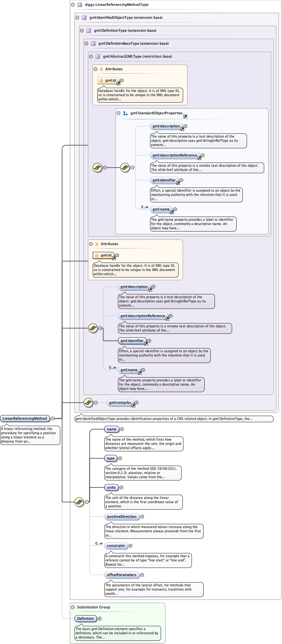Image resolution: width=282 pixels, height=644 pixels.
Task: Select the sequence compositor inside gml:StandardObjectProperties
Action: (x=125, y=168)
